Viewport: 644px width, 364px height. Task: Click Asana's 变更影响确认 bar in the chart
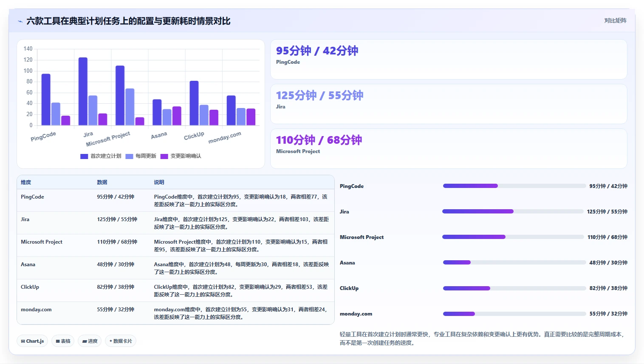coord(177,116)
